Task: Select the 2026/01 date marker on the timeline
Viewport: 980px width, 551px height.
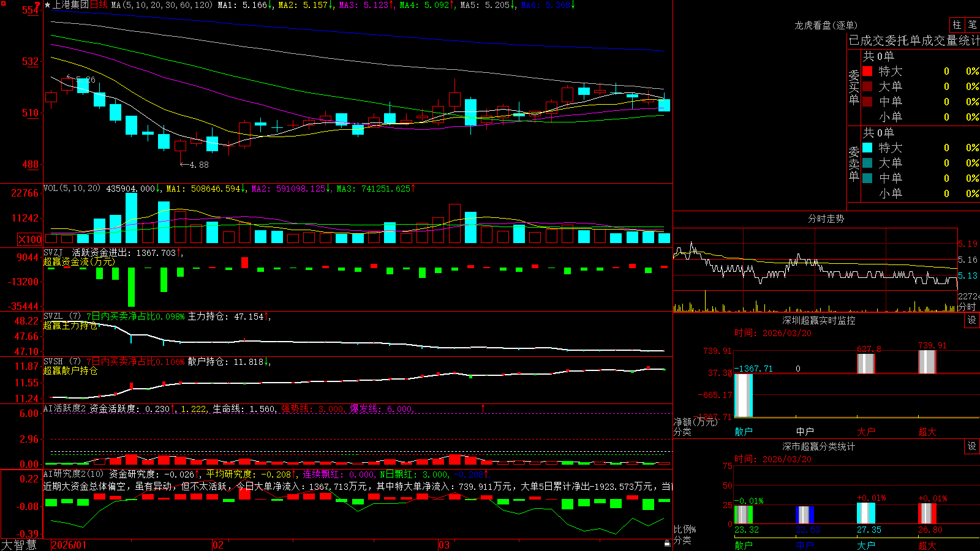Action: pyautogui.click(x=69, y=545)
